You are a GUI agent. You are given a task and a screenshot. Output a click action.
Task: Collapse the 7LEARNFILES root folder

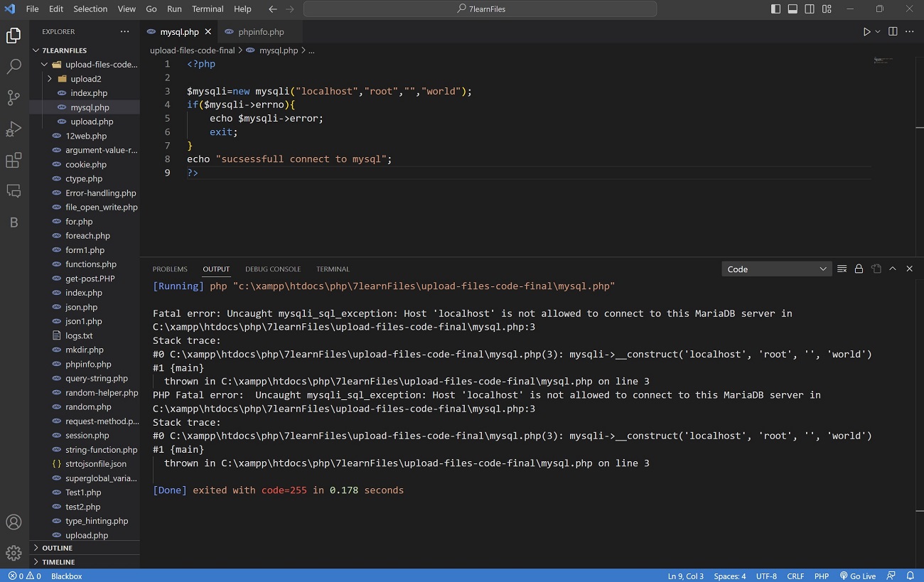tap(36, 50)
